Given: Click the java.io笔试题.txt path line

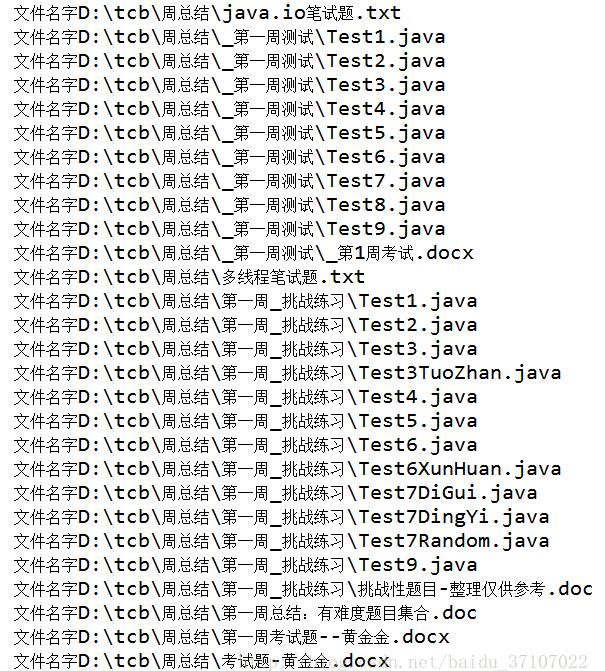Looking at the screenshot, I should (x=207, y=13).
